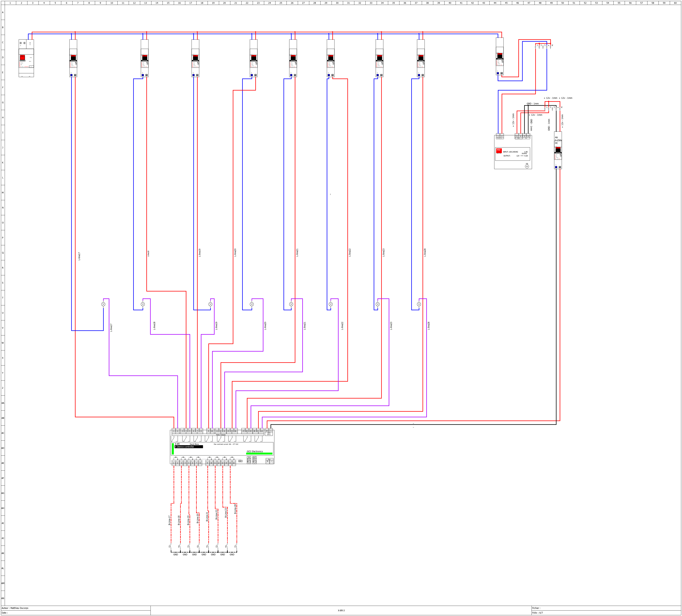
Task: Click the lamp symbol on L-line28
Action: (419, 304)
